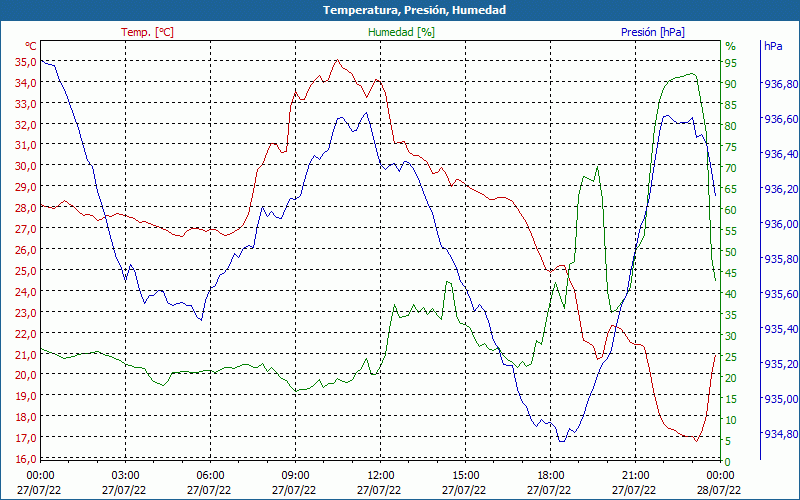Click the '934,80' pressure axis value

click(781, 434)
